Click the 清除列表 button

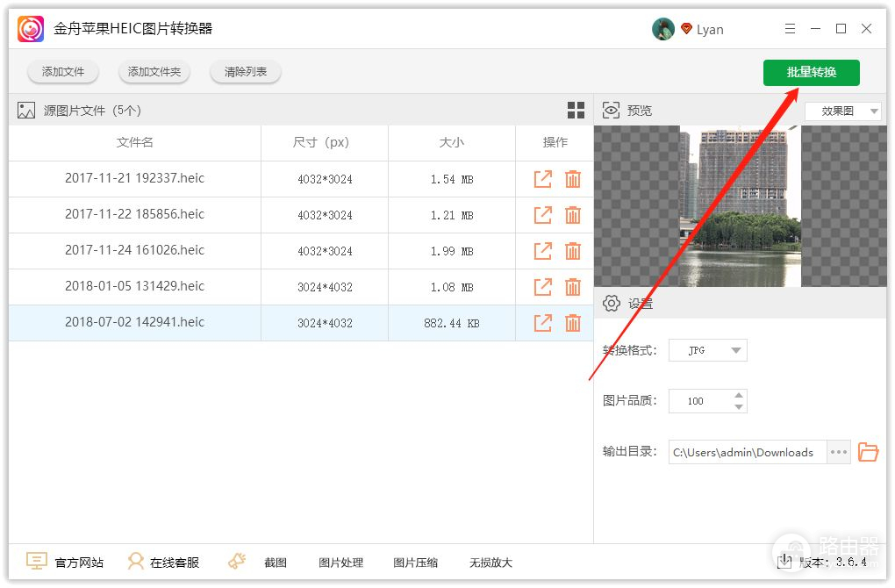246,72
